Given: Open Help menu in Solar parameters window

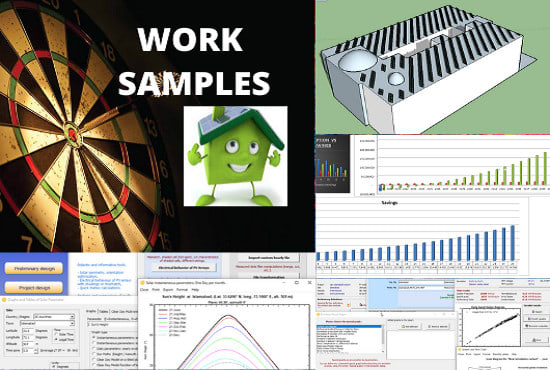Looking at the screenshot, I should click(x=195, y=290).
